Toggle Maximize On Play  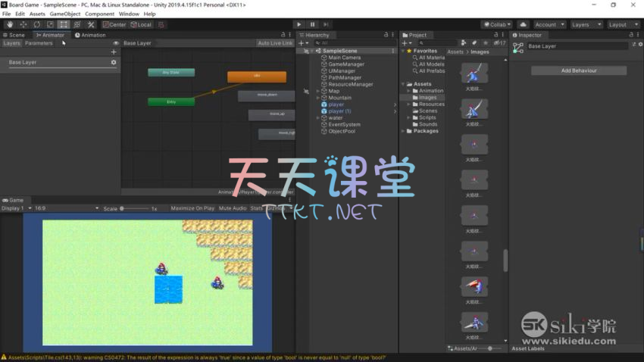(192, 208)
